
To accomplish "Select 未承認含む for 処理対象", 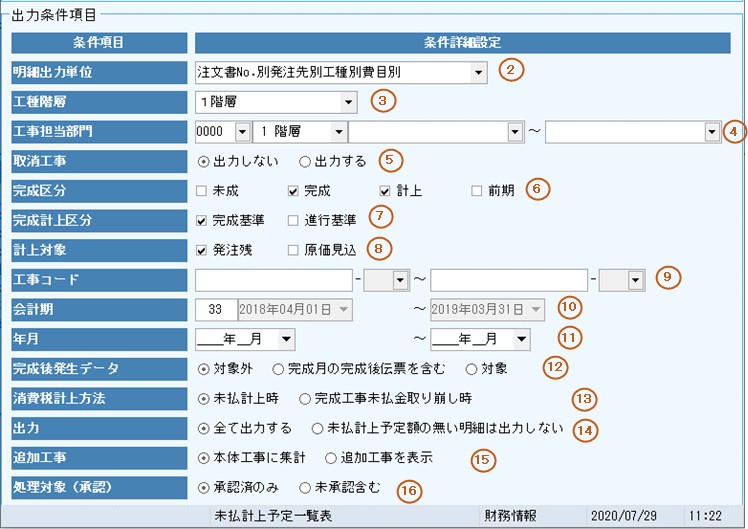I will (306, 488).
